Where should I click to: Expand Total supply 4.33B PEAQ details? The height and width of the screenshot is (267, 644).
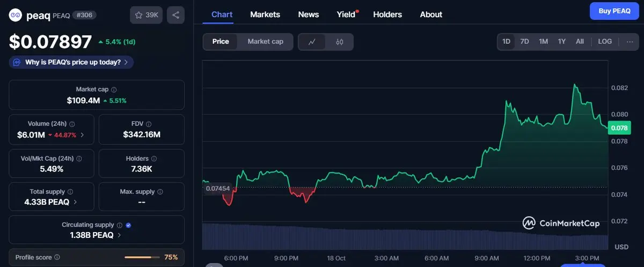click(75, 203)
